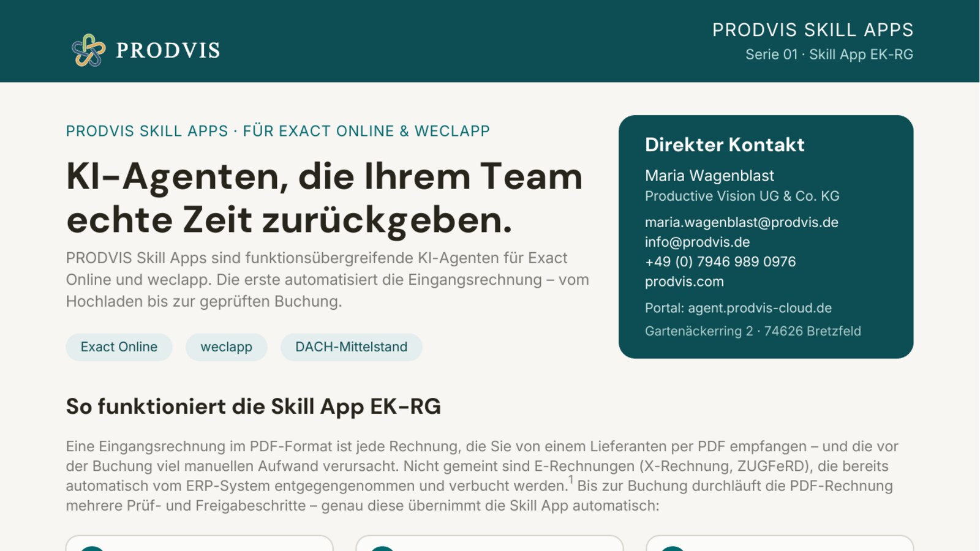Viewport: 980px width, 551px height.
Task: Click footnote marker 1 after 'verbucht werden.'
Action: point(571,480)
